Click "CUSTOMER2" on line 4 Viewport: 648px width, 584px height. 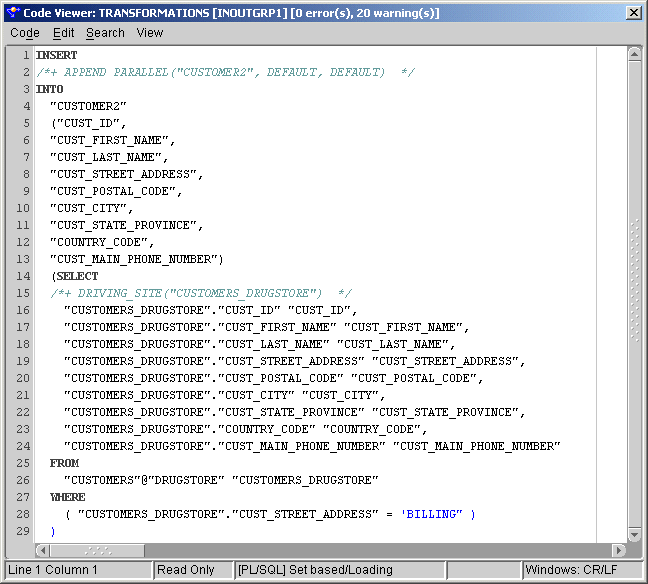(88, 106)
